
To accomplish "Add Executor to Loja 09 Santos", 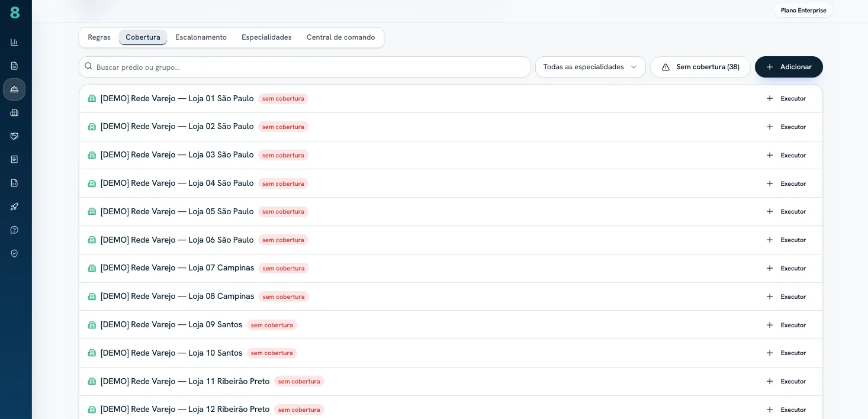I will point(786,325).
